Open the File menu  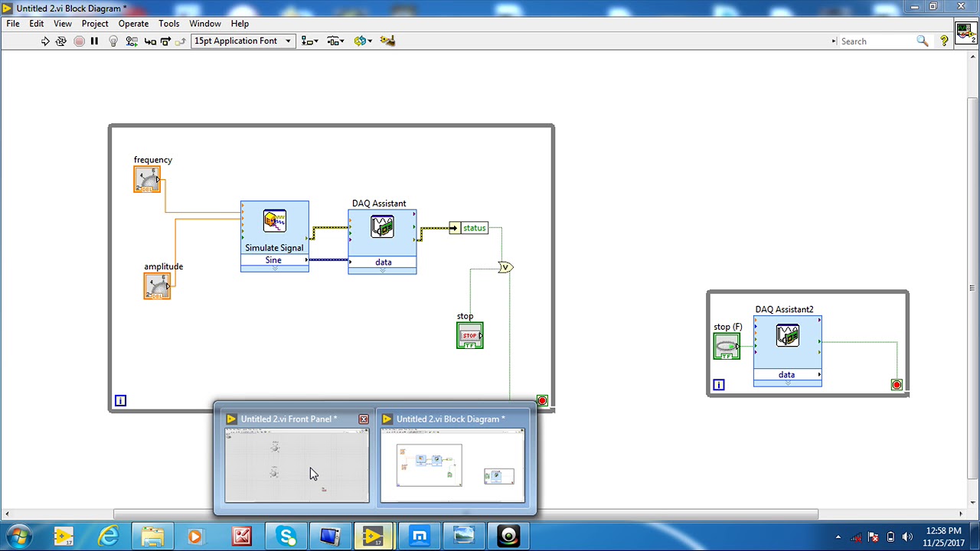point(13,24)
